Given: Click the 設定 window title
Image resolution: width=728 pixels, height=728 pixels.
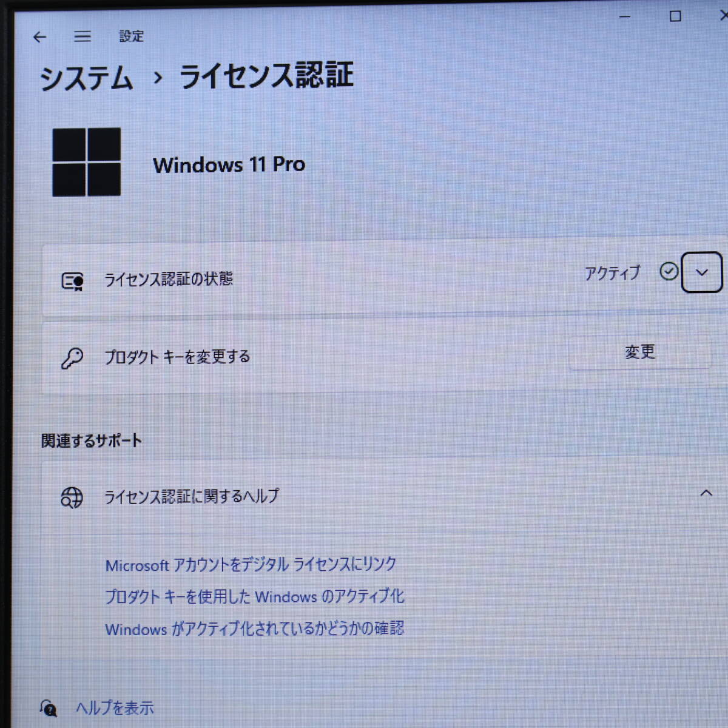Looking at the screenshot, I should point(132,36).
